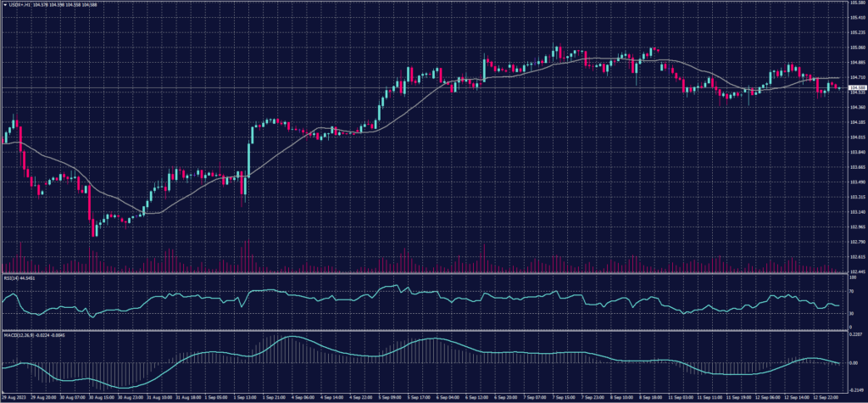Viewport: 868px width, 403px height.
Task: Click the 104.015 price axis label
Action: (856, 137)
